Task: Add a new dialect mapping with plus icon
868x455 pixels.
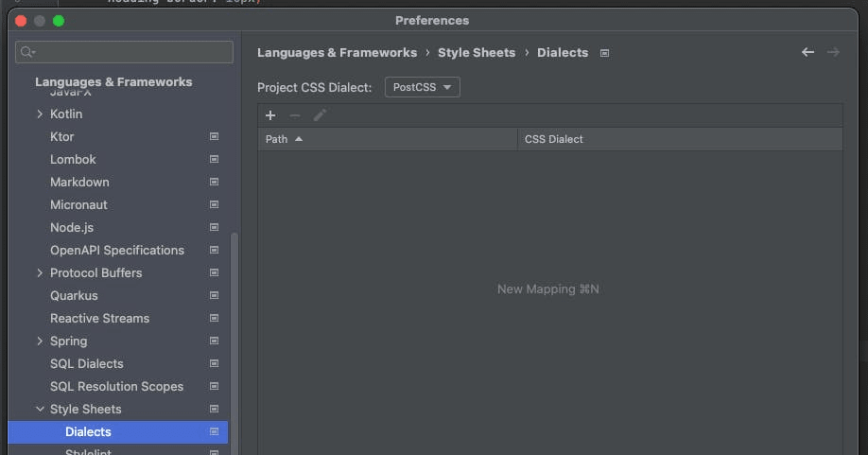Action: click(270, 115)
